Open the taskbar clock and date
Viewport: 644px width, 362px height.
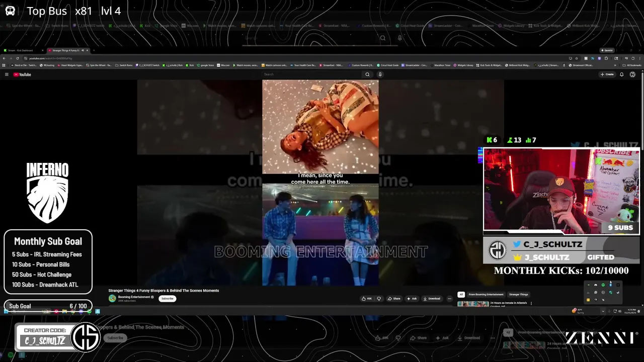pos(630,311)
